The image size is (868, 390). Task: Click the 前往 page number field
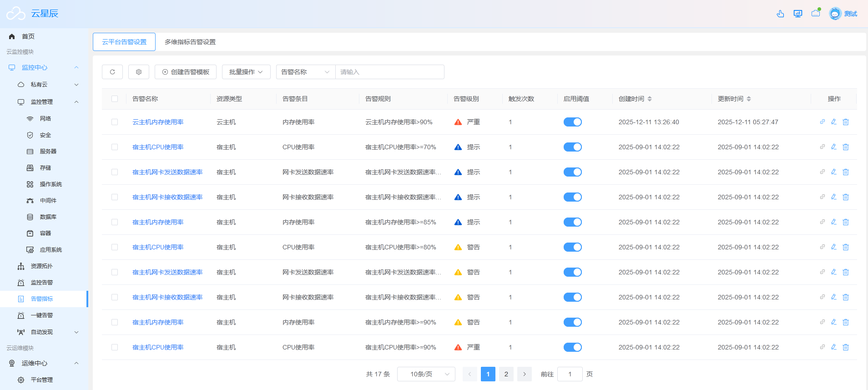click(x=570, y=374)
